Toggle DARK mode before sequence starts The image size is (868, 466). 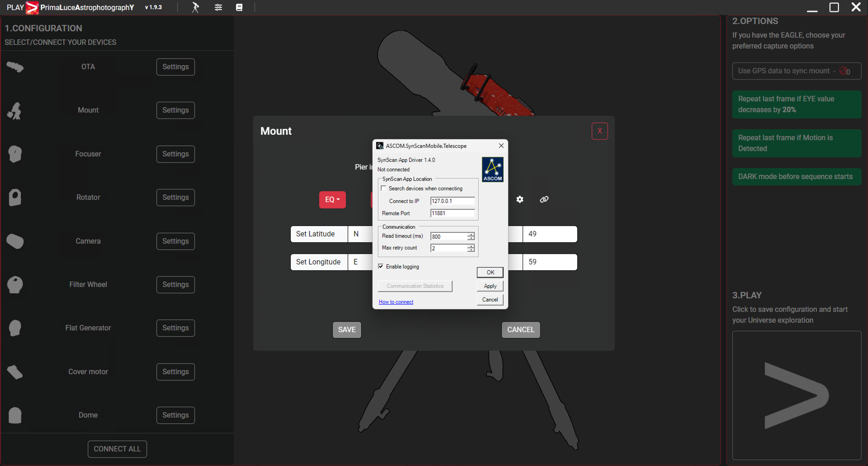click(x=797, y=177)
